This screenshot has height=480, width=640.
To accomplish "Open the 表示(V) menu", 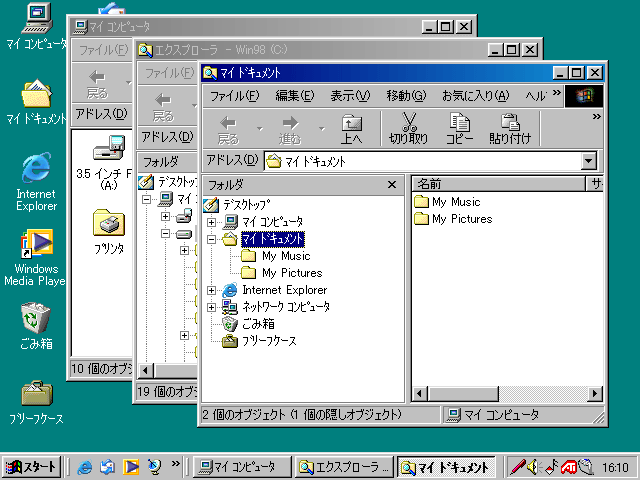I will pos(350,96).
